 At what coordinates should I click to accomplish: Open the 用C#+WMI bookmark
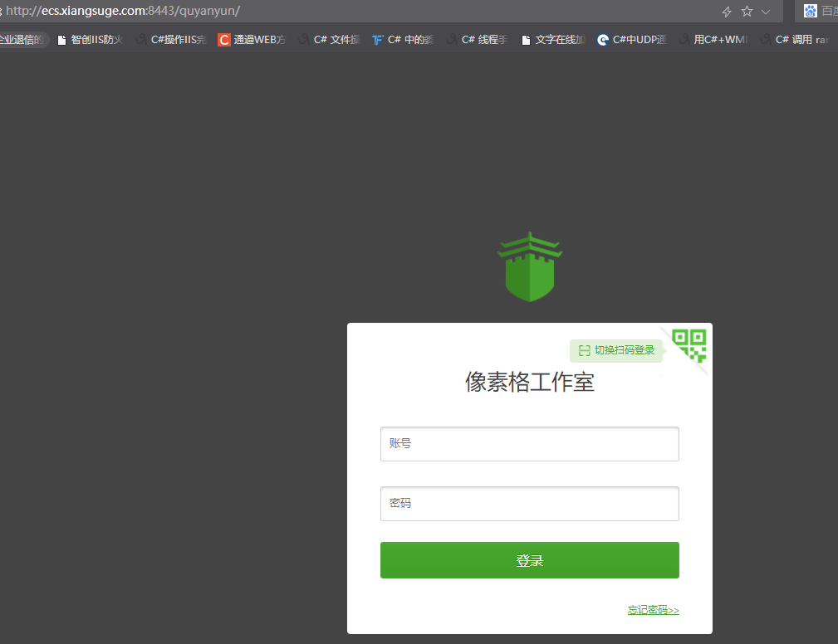[713, 39]
